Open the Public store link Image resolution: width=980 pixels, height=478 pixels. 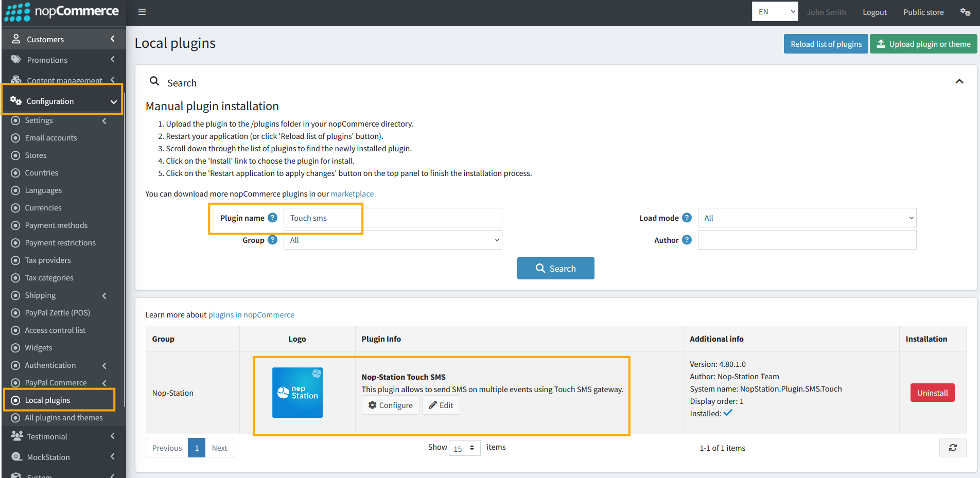[x=923, y=12]
